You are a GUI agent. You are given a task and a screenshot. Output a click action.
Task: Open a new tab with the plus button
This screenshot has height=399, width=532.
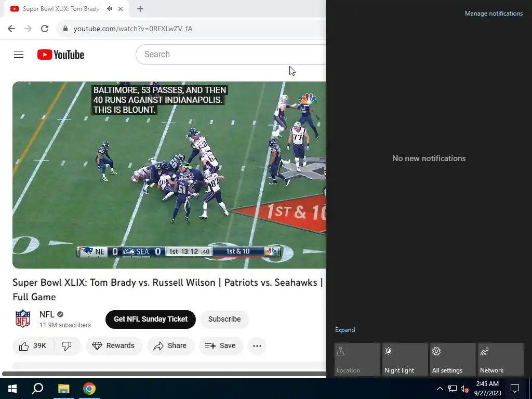coord(140,9)
